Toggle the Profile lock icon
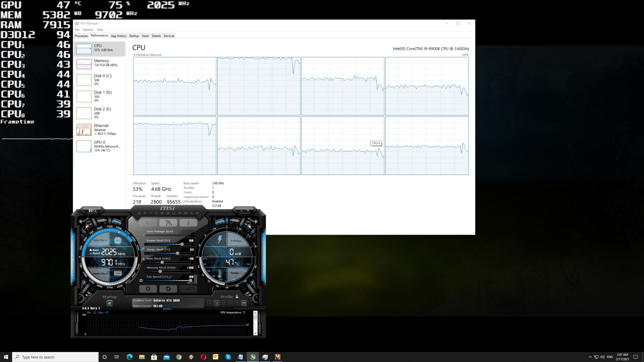This screenshot has height=362, width=644. coord(236,297)
